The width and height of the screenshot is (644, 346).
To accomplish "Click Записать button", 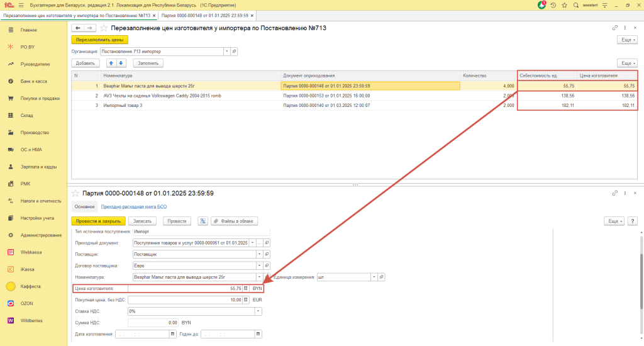I will [x=142, y=221].
